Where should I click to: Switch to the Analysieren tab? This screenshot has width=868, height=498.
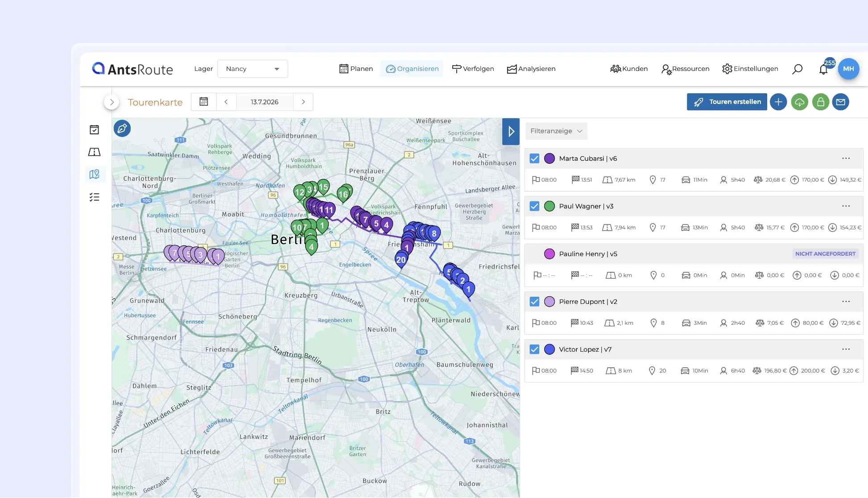coord(531,69)
